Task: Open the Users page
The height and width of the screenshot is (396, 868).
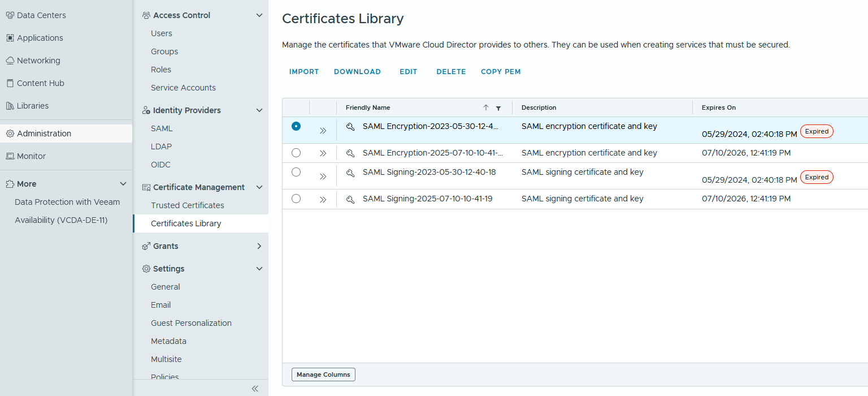Action: (162, 33)
